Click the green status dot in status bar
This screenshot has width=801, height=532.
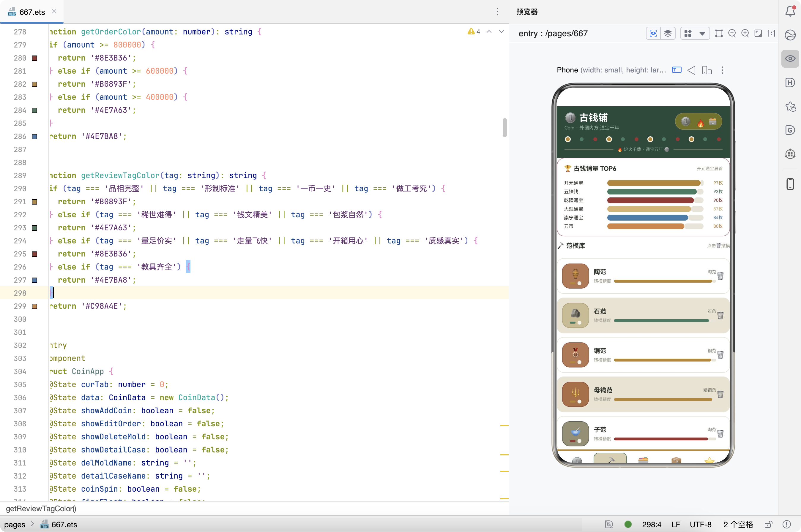[x=628, y=524]
